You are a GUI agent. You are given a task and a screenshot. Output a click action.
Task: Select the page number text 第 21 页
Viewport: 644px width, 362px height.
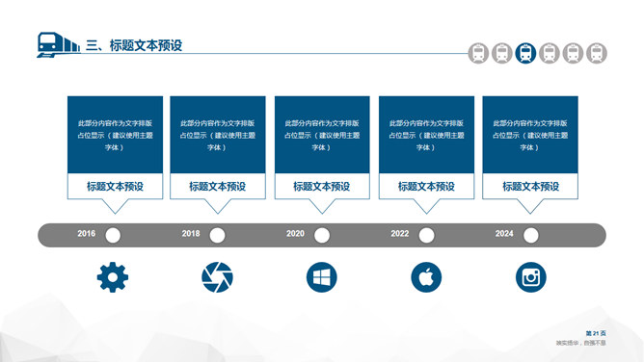(596, 333)
